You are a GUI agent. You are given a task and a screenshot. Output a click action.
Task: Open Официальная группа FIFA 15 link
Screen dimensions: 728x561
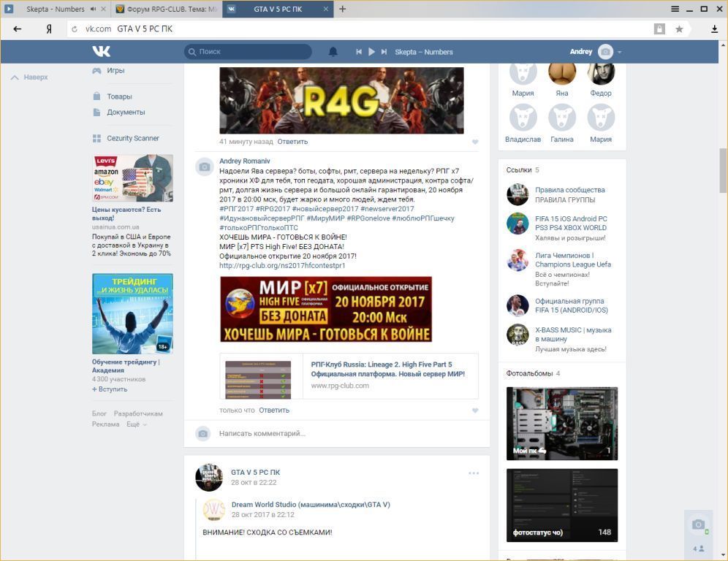point(571,306)
